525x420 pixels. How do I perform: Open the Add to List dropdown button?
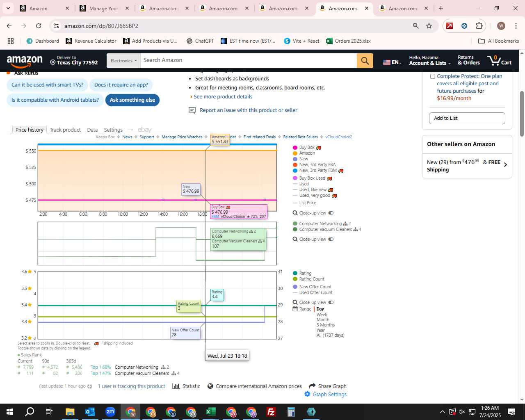pyautogui.click(x=467, y=118)
